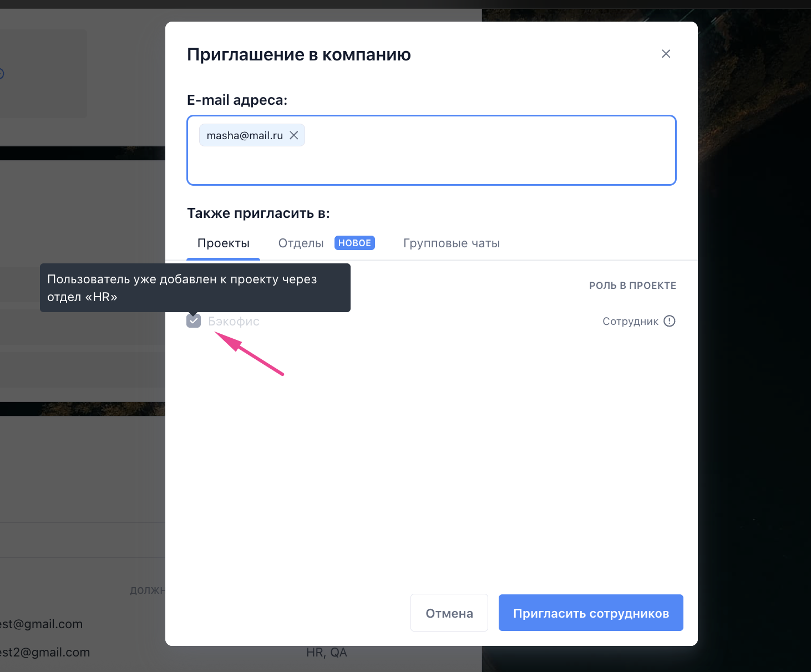This screenshot has width=811, height=672.
Task: Click the info icon next to Сотрудник
Action: click(670, 321)
